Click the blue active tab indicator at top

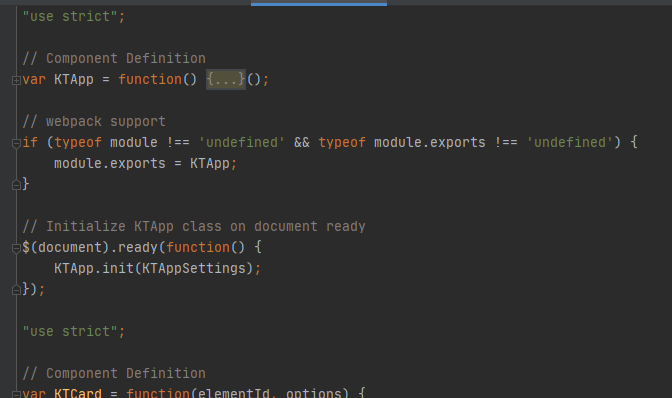coord(319,4)
